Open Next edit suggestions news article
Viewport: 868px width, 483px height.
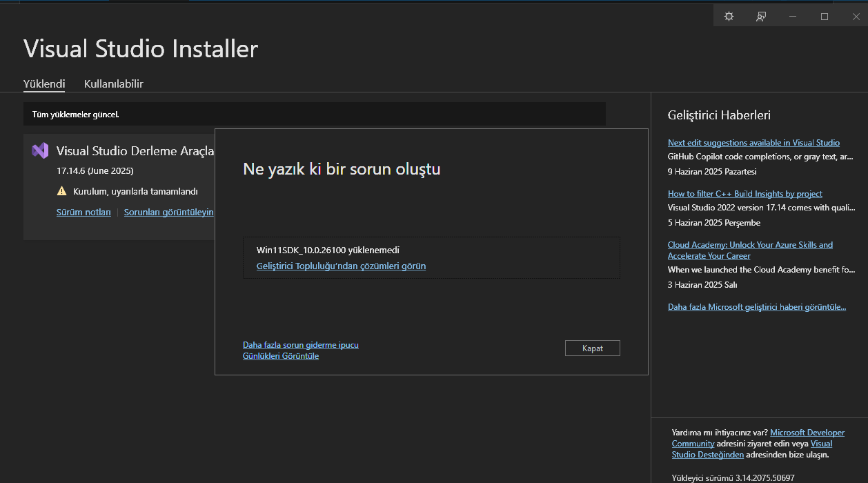(x=753, y=143)
